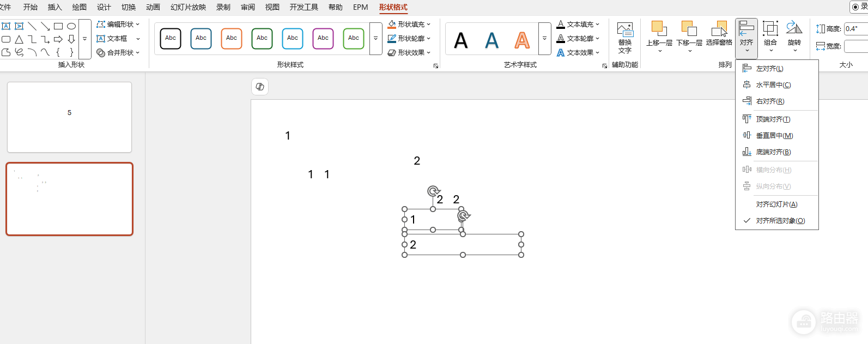The height and width of the screenshot is (344, 868).
Task: Click the Bring Forward (上移一层) icon
Action: (x=659, y=29)
